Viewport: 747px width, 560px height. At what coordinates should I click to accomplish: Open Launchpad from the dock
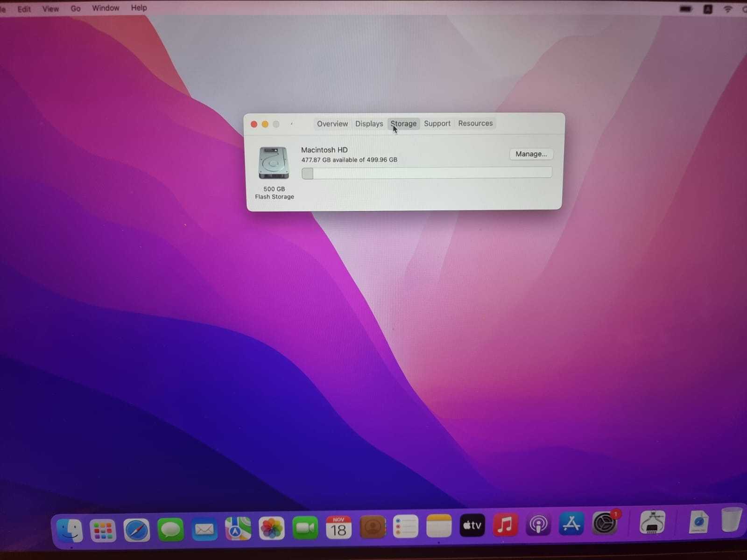coord(103,530)
